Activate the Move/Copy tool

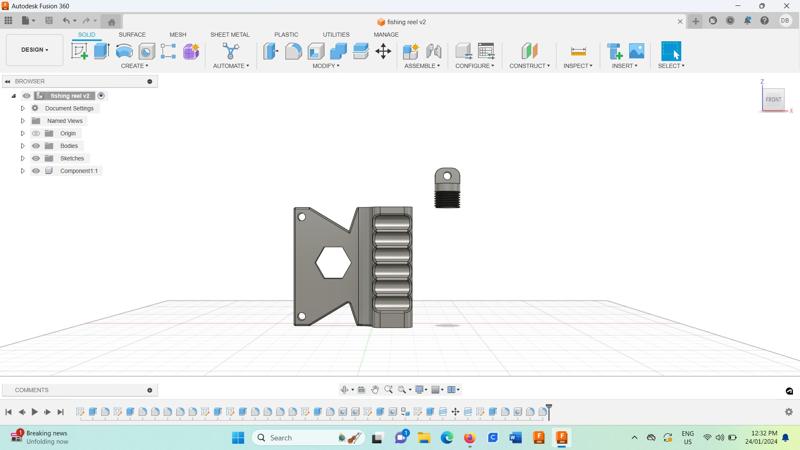(x=383, y=51)
